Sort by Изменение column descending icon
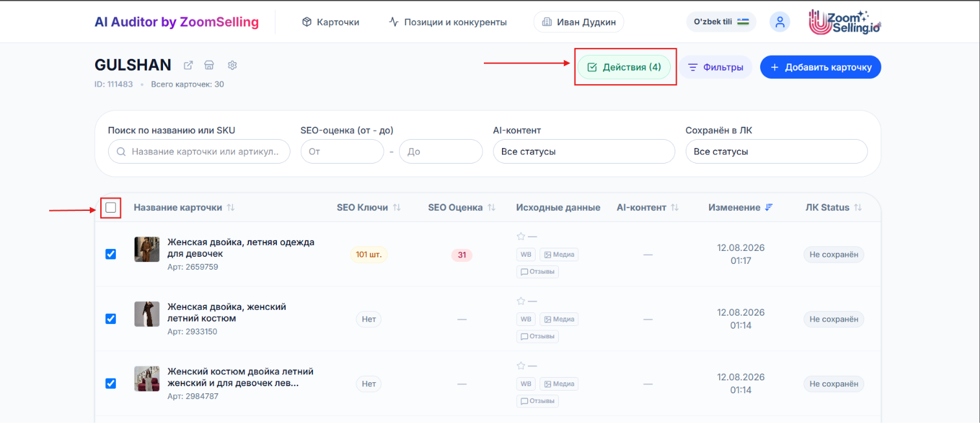Screen dimensions: 980x423 (x=769, y=208)
